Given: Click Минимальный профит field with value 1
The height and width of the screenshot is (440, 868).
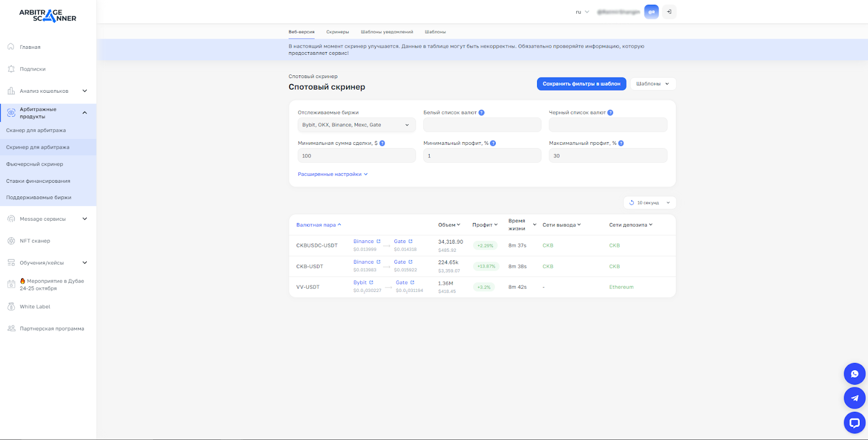Looking at the screenshot, I should 482,156.
